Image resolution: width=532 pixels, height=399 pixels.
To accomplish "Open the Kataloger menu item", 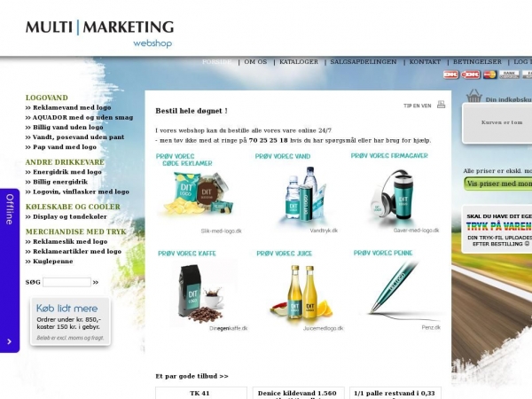I will click(x=298, y=62).
